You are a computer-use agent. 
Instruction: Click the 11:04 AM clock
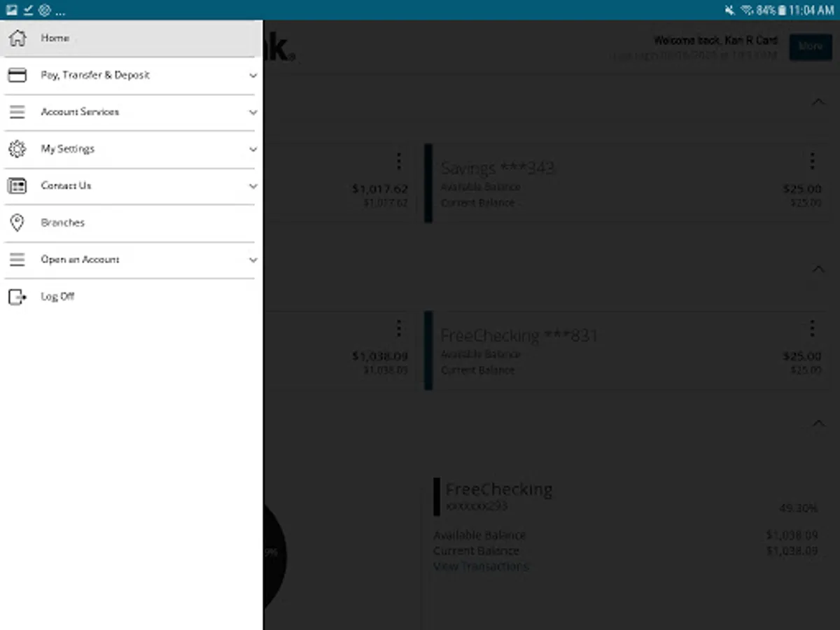(811, 10)
